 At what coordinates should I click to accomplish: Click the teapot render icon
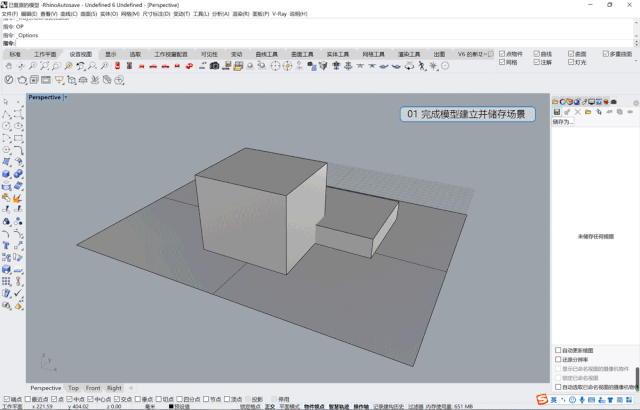[x=22, y=80]
